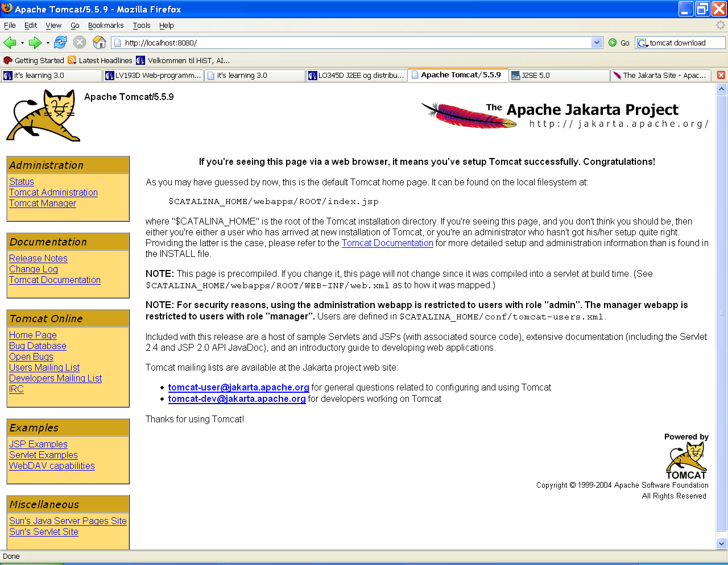
Task: Click the Velkommen til HiST bookmark icon
Action: [140, 60]
